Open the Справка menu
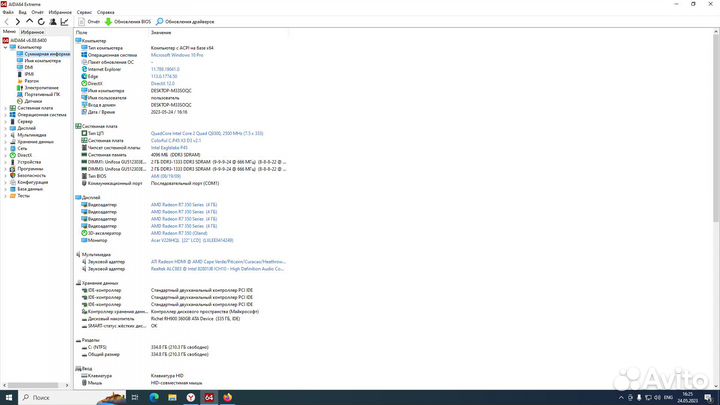This screenshot has width=720, height=405. coord(106,12)
